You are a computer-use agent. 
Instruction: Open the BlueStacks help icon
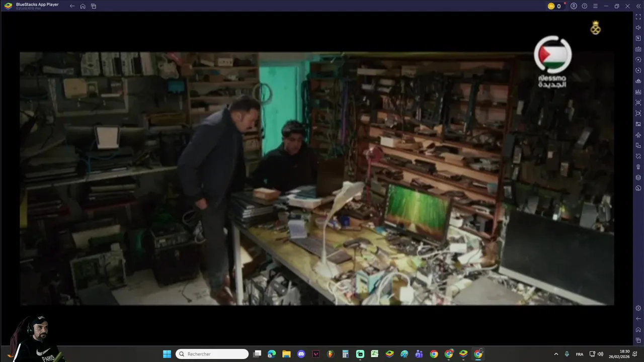click(585, 6)
